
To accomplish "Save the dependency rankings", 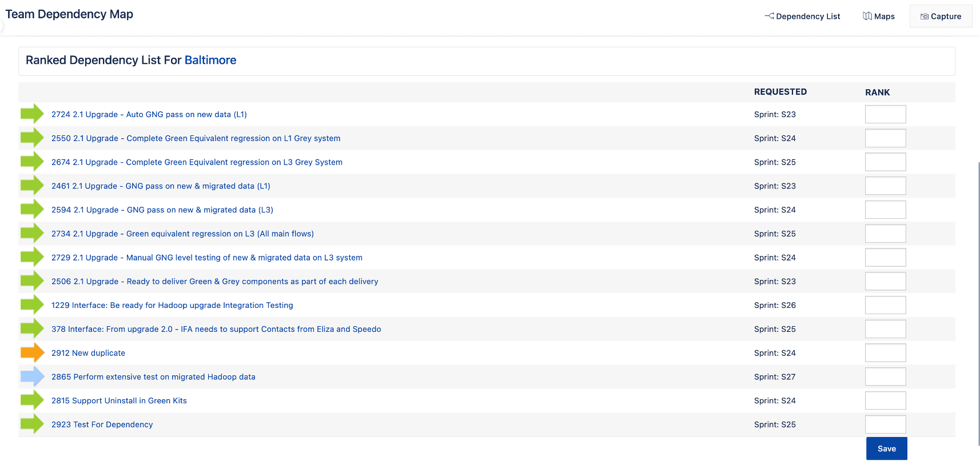I will click(886, 448).
